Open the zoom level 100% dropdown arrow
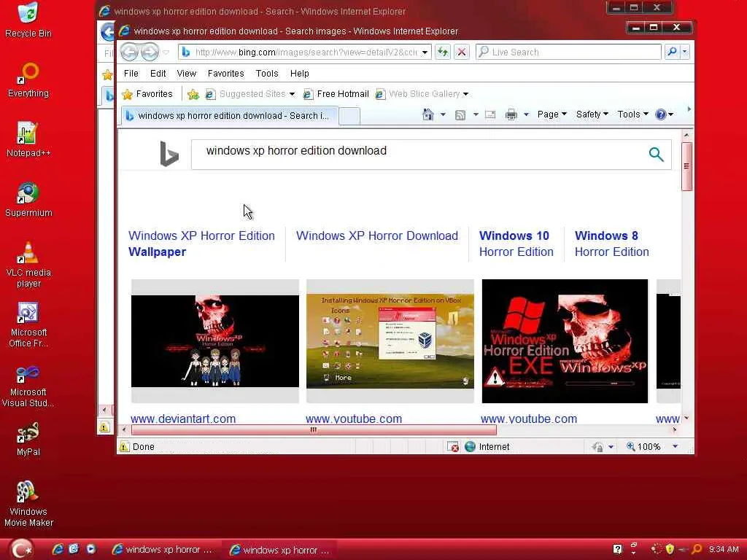Screen dimensions: 747x560 pyautogui.click(x=675, y=447)
